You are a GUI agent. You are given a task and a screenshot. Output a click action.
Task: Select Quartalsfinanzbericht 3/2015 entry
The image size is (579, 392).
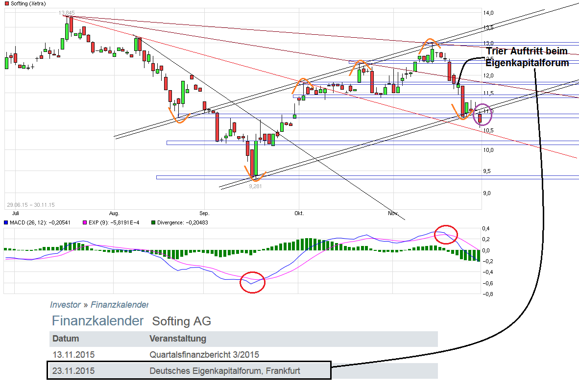[x=204, y=355]
